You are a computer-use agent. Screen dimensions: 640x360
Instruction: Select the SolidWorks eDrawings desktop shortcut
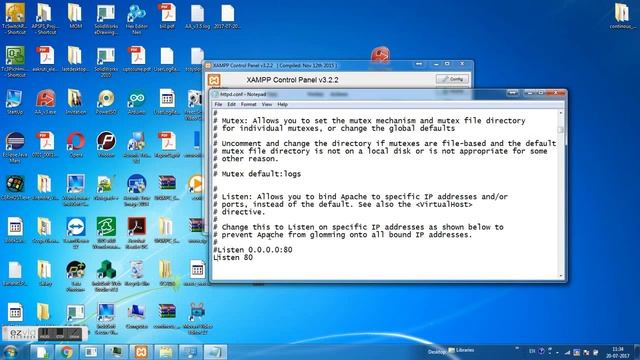(x=106, y=19)
